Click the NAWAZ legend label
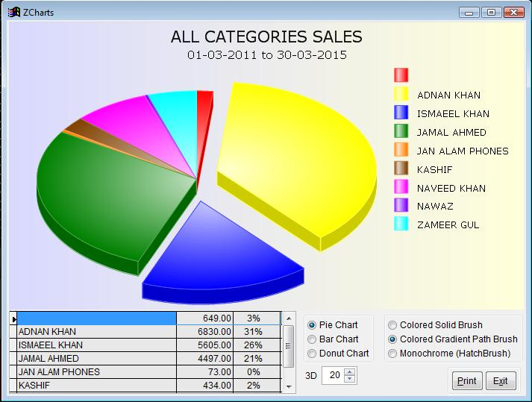This screenshot has height=402, width=532. (435, 207)
